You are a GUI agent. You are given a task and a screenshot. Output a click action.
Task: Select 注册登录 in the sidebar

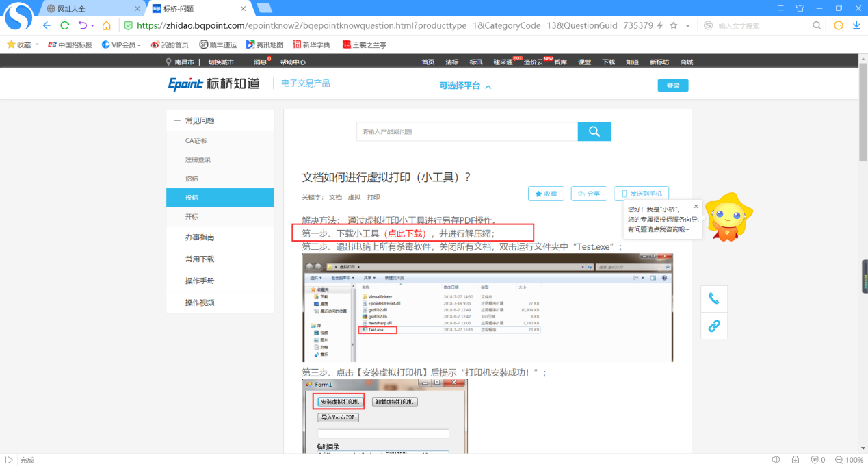[198, 160]
